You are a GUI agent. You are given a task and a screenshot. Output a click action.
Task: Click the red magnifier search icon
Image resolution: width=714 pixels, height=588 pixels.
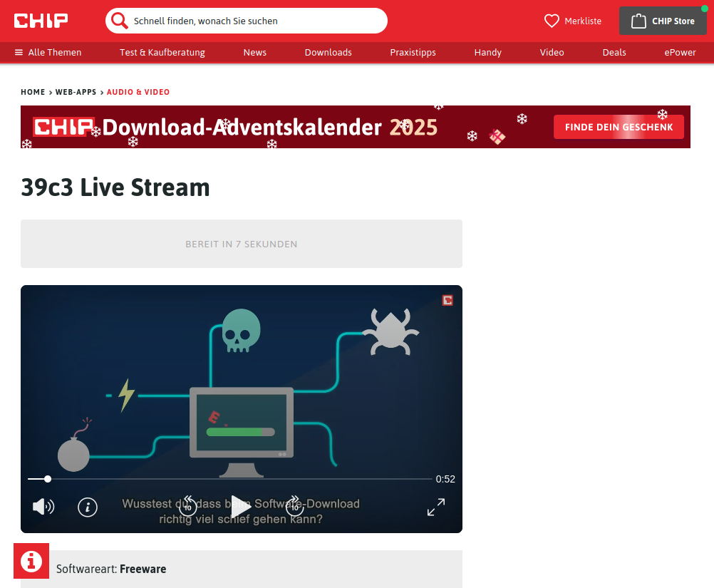pos(120,21)
